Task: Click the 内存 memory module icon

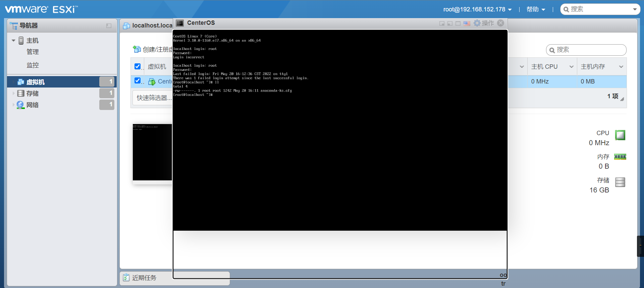Action: (620, 157)
